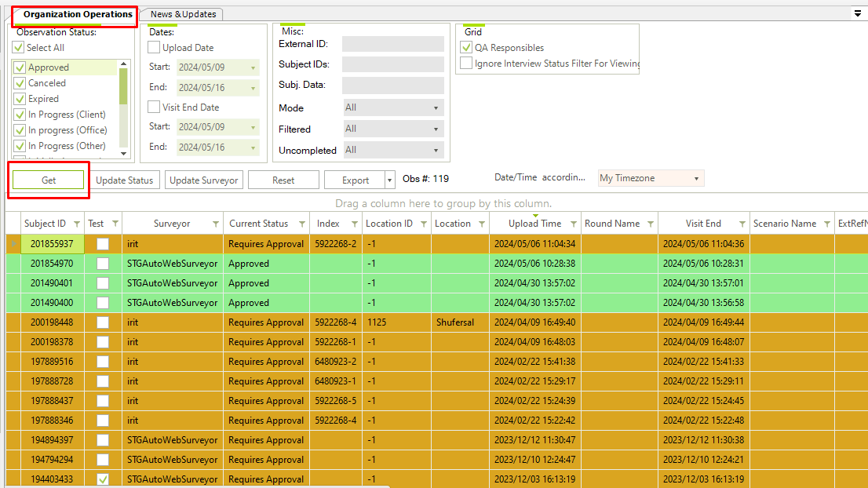Screen dimensions: 868x488
Task: Click the row indicator arrow for 201855937
Action: (x=14, y=243)
